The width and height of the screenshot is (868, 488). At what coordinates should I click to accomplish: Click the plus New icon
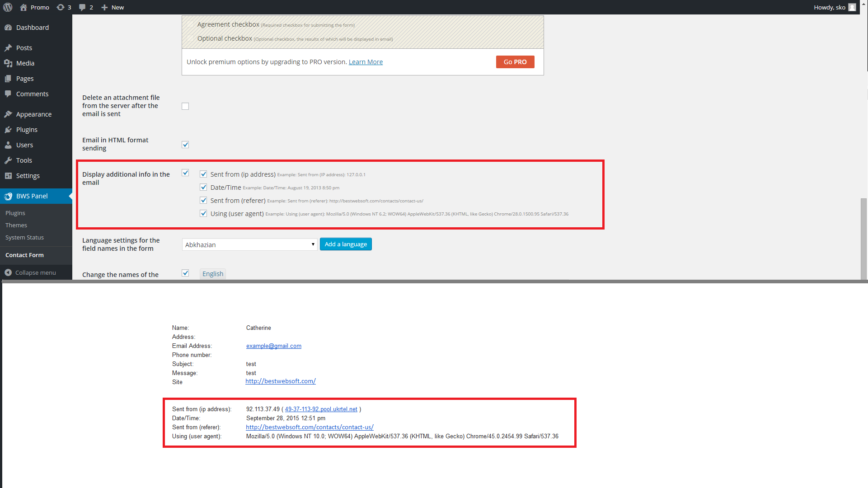[104, 7]
